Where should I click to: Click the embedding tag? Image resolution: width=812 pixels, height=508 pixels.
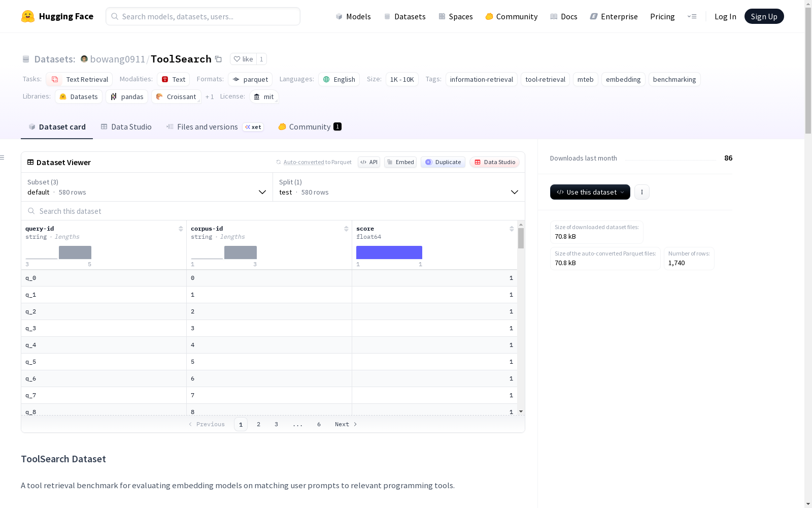[x=623, y=79]
